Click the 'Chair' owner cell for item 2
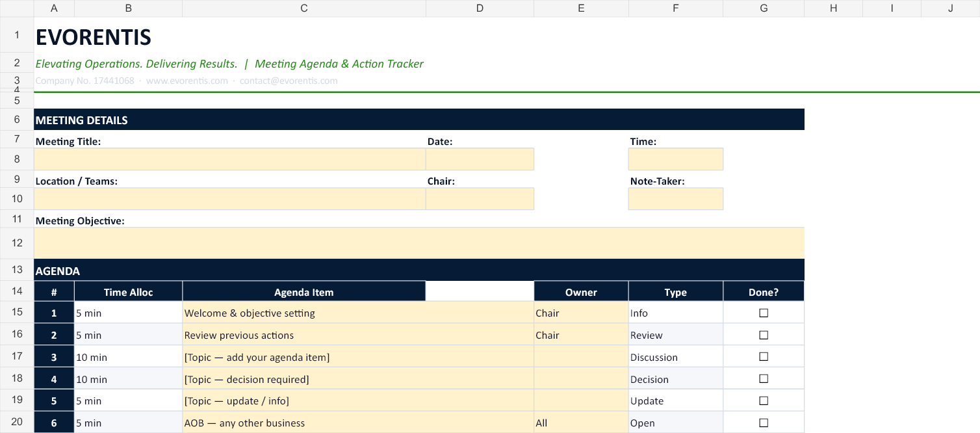The height and width of the screenshot is (433, 980). [x=581, y=335]
